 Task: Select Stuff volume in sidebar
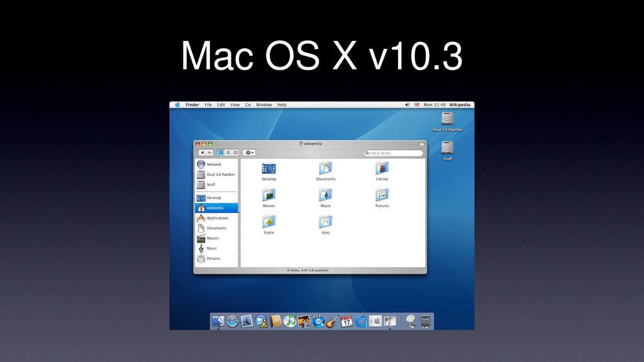tap(216, 185)
